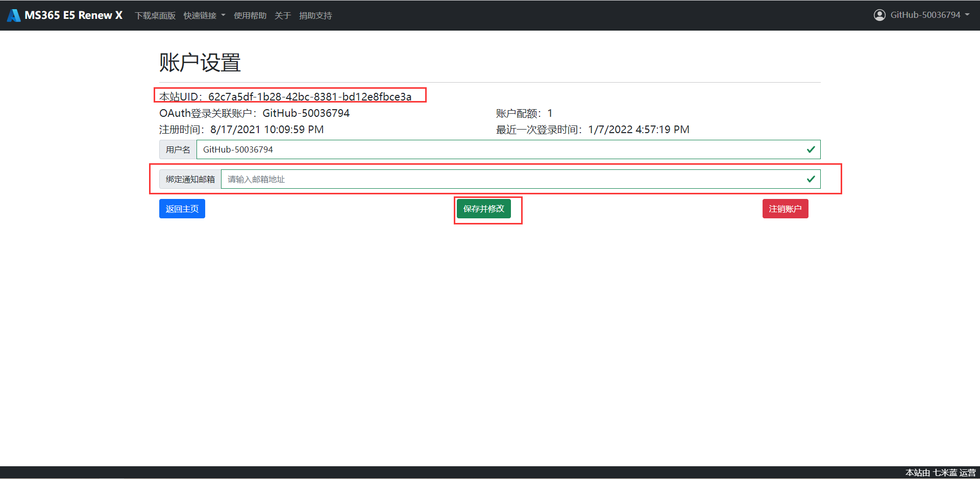The width and height of the screenshot is (980, 479).
Task: Click the 保存并修改 button
Action: tap(484, 209)
